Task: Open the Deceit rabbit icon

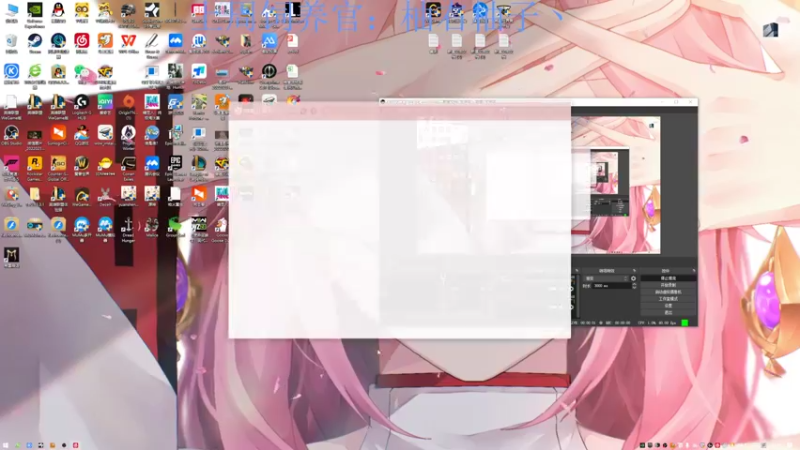Action: (105, 196)
